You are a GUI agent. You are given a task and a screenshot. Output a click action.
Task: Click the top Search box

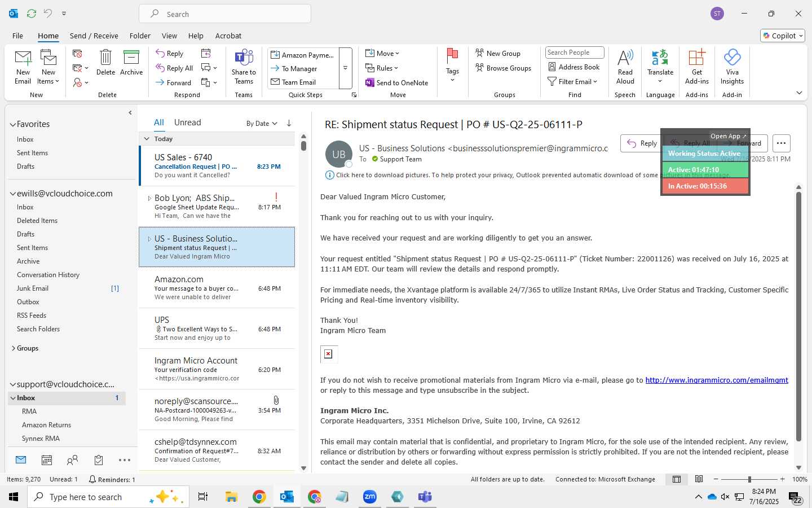225,14
